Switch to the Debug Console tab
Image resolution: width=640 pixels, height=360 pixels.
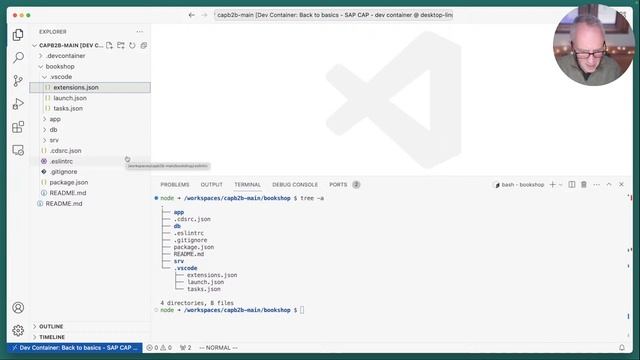[x=295, y=184]
